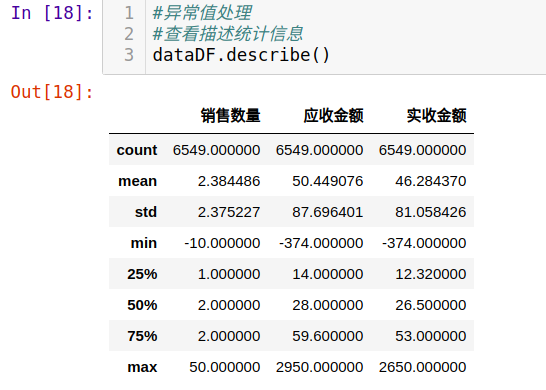Click the 75% row label
The height and width of the screenshot is (390, 546).
(142, 336)
